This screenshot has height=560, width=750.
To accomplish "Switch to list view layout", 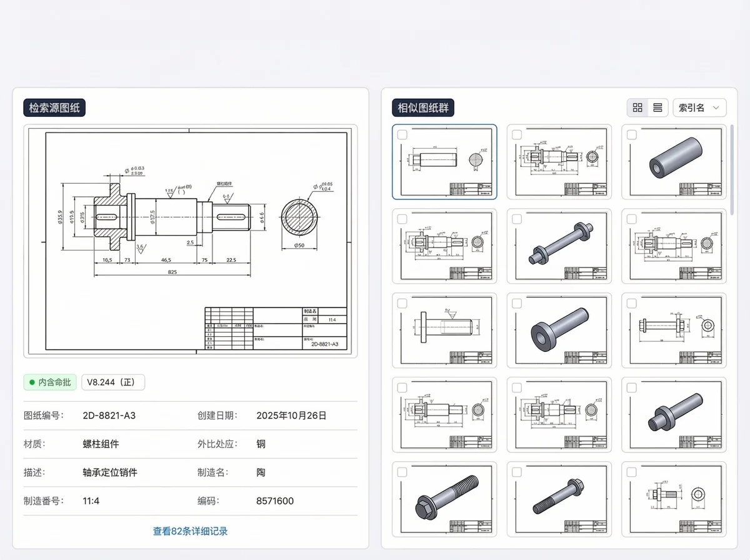I will tap(658, 107).
